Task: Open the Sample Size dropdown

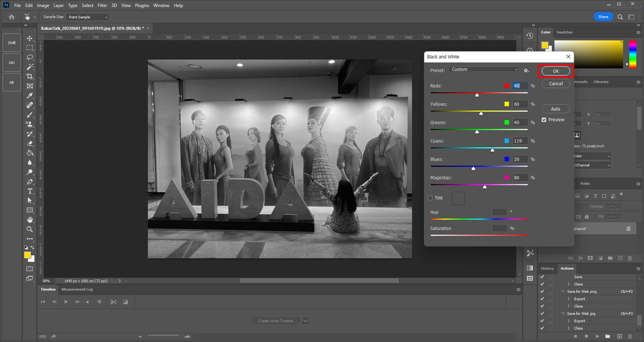Action: 88,17
